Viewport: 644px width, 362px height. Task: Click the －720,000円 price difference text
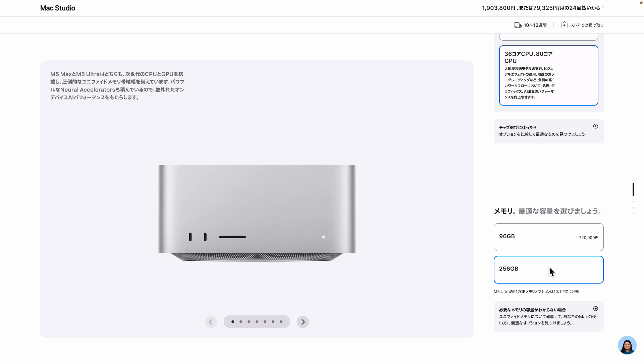587,238
